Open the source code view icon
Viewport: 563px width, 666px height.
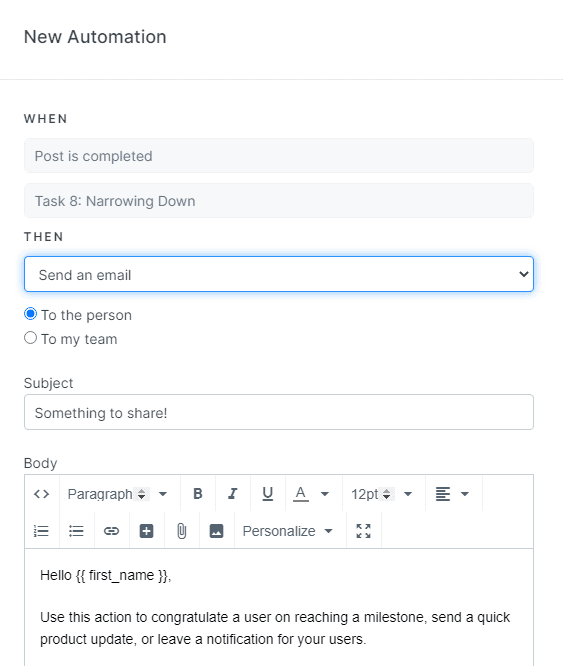(x=42, y=494)
